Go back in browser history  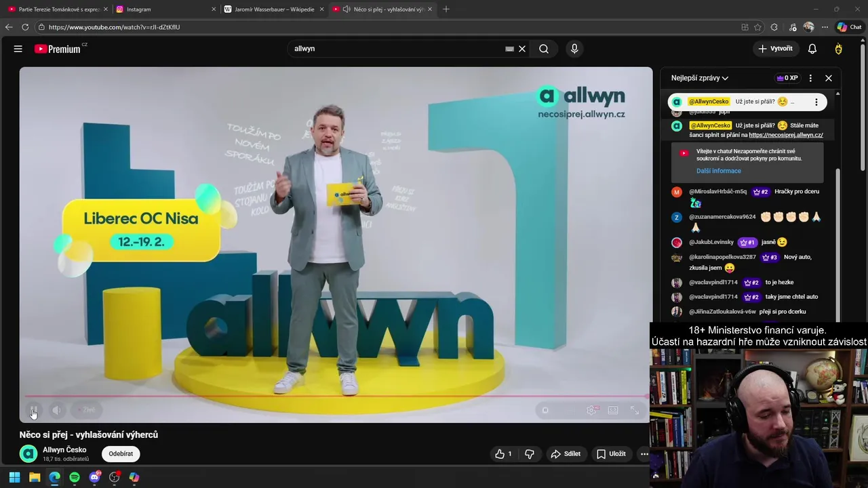(9, 27)
